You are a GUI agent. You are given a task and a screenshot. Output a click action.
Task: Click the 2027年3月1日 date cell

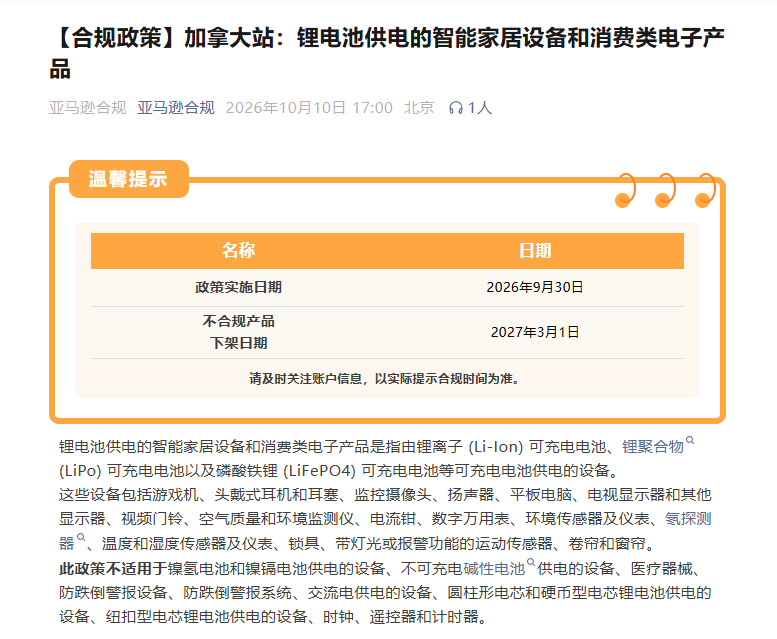pos(535,332)
